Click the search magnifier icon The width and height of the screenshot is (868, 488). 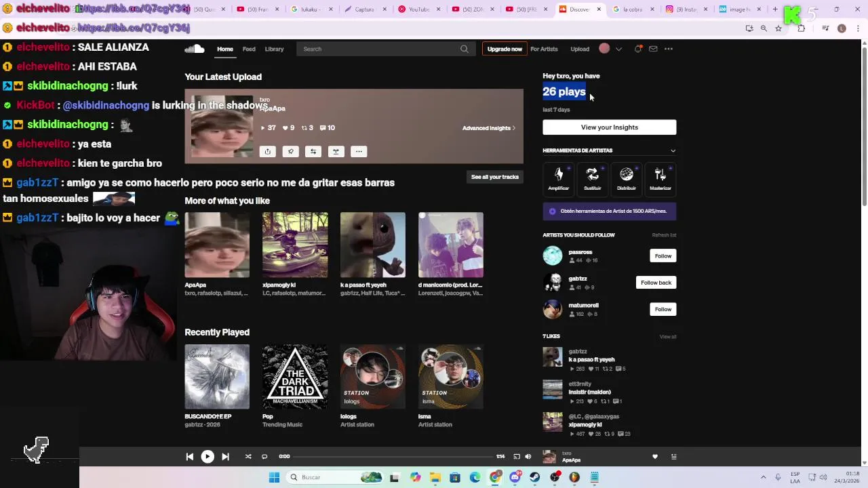coord(465,49)
